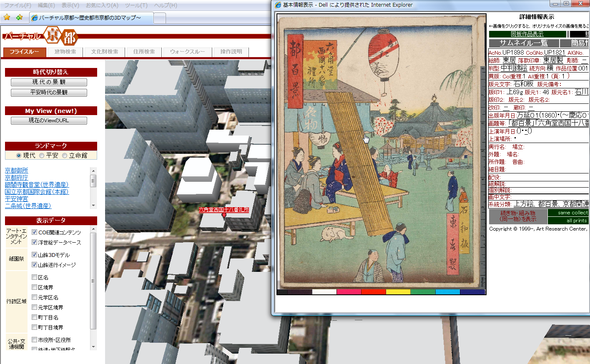Click 表示データ list scroll-down arrow

pyautogui.click(x=93, y=346)
